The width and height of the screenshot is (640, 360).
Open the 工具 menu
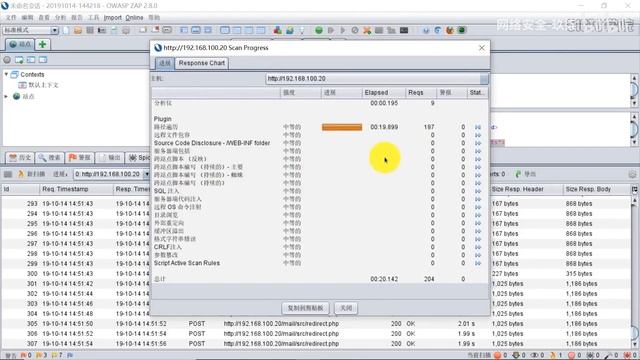[x=93, y=18]
